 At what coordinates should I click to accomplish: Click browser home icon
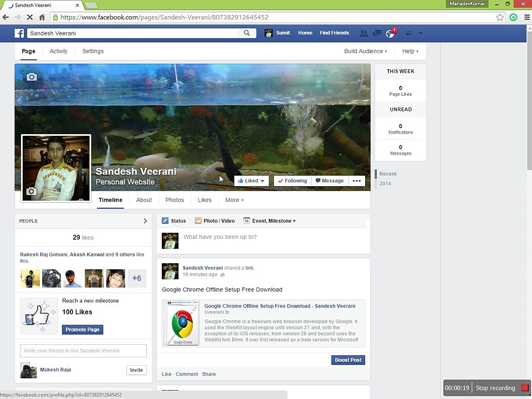tap(42, 17)
